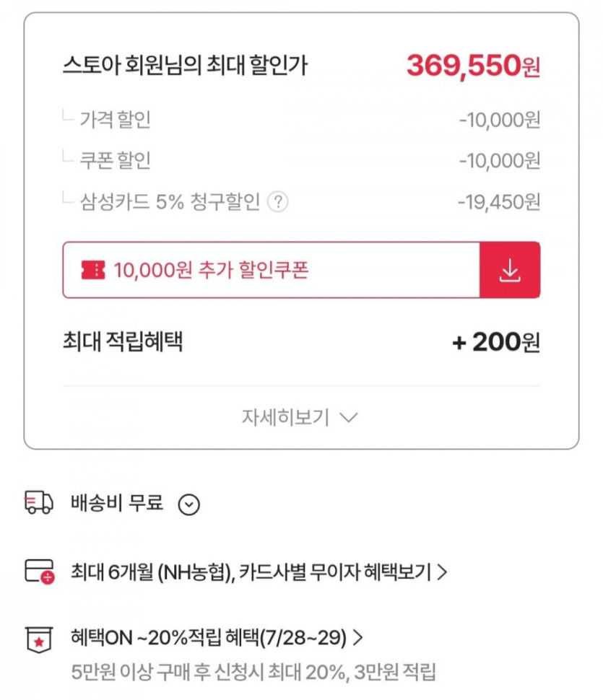Click the card installment icon
This screenshot has width=603, height=700.
click(39, 572)
